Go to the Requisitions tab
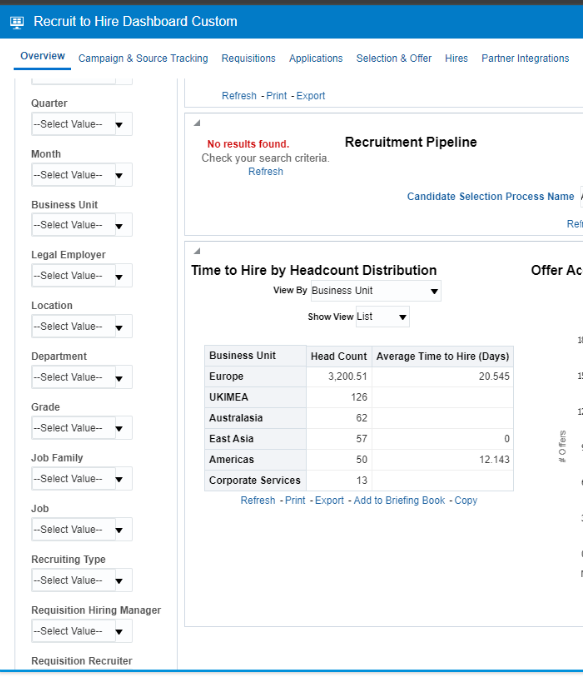 pyautogui.click(x=248, y=58)
